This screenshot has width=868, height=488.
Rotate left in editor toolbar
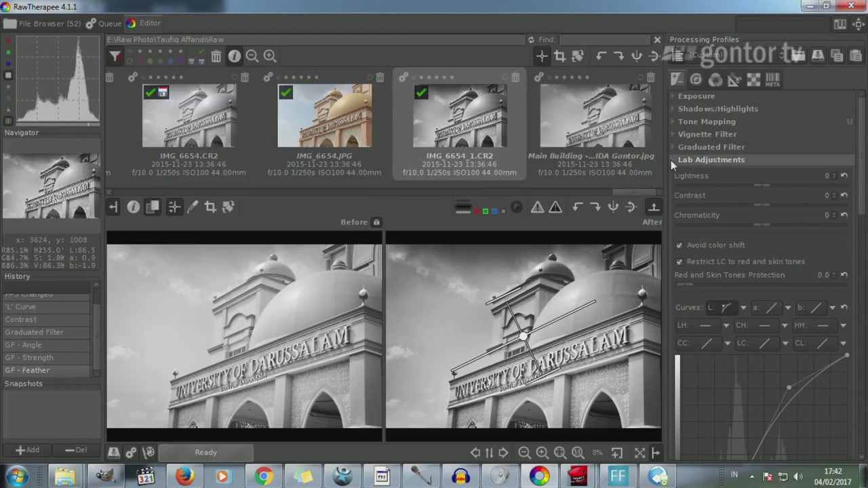(x=577, y=207)
